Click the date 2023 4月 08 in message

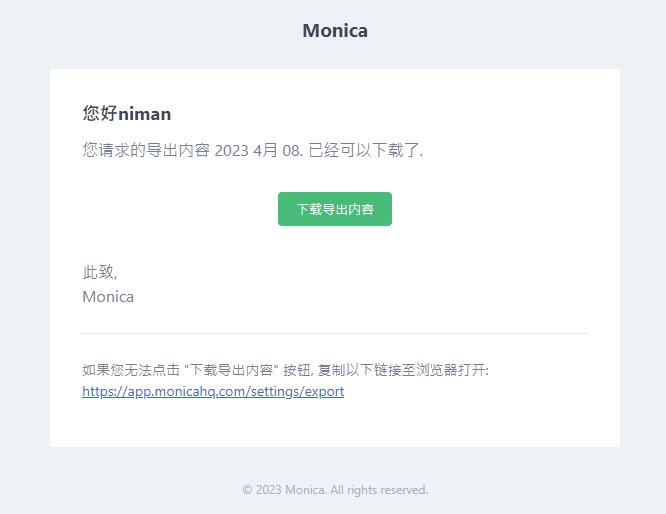258,150
